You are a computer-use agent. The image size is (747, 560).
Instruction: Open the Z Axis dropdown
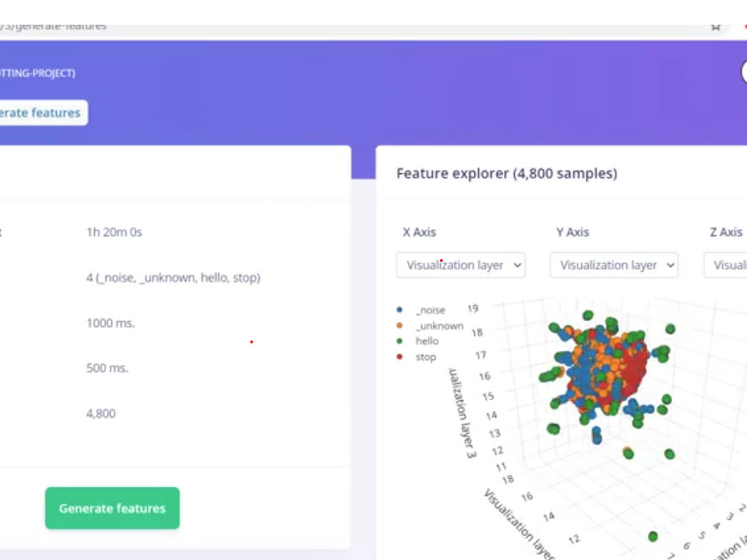(725, 265)
